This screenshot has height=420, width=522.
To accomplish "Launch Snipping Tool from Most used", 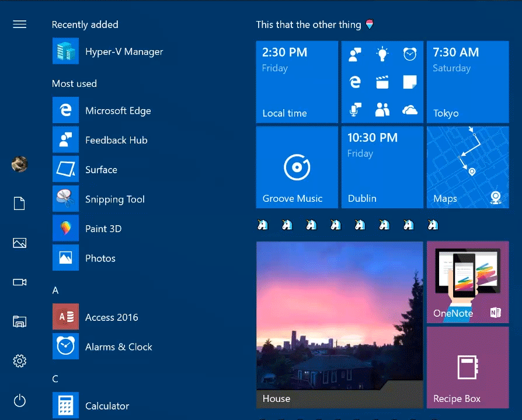I will pyautogui.click(x=114, y=199).
